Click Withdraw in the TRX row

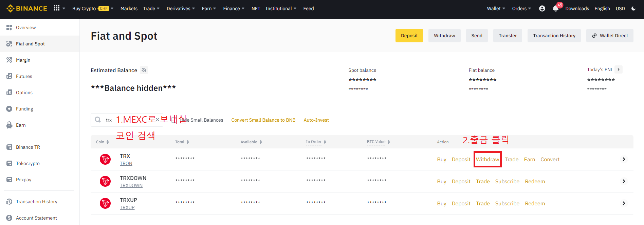[x=487, y=159]
